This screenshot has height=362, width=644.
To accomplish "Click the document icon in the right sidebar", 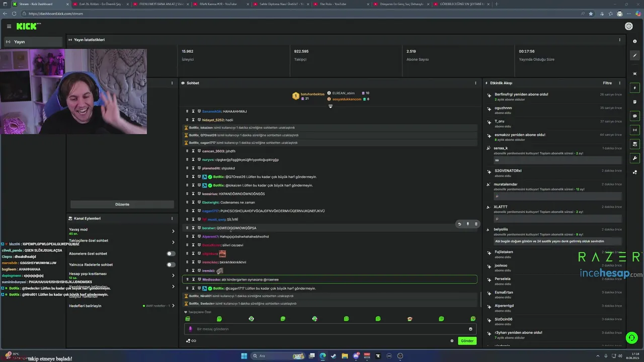I will 635,102.
